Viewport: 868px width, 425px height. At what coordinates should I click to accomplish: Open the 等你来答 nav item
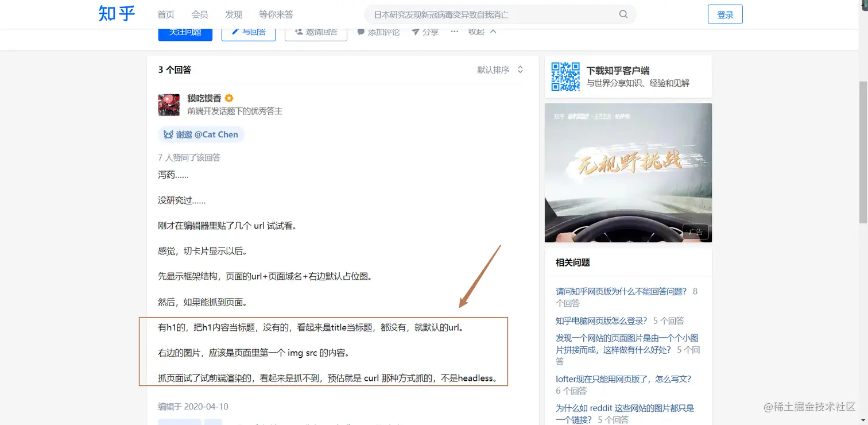(x=276, y=14)
